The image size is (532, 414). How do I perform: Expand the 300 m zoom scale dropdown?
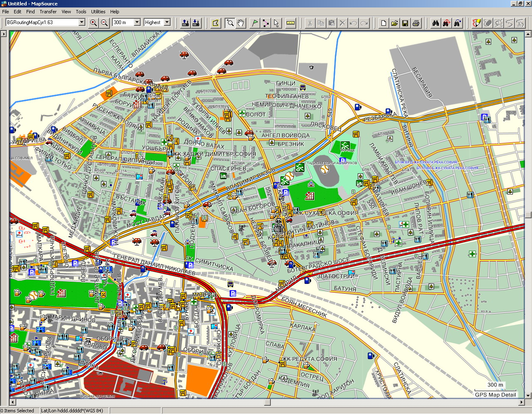pyautogui.click(x=137, y=22)
